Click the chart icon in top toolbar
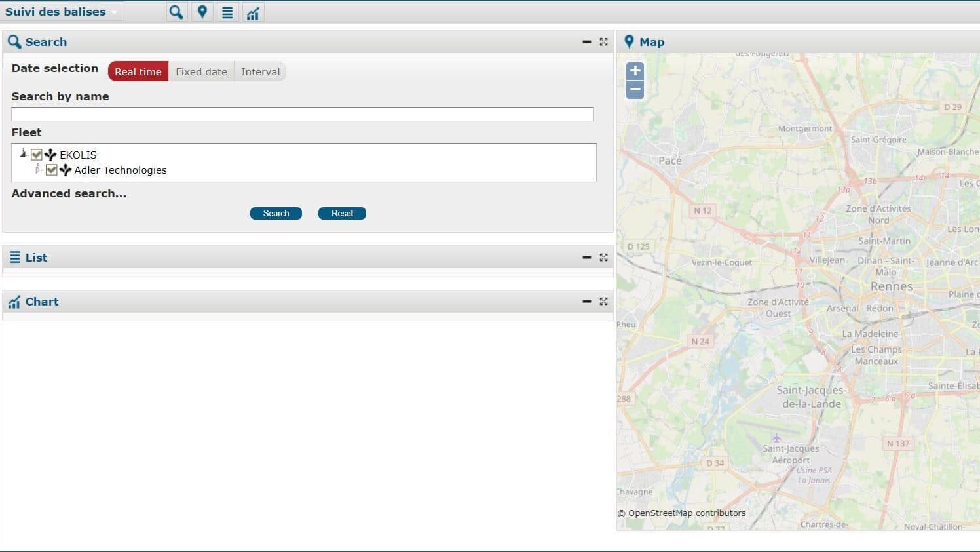The width and height of the screenshot is (980, 552). point(253,12)
